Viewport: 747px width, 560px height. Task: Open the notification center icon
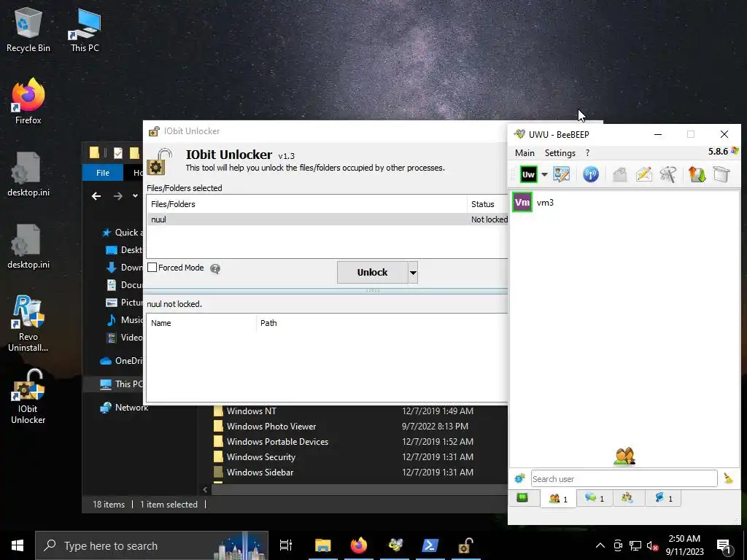724,545
